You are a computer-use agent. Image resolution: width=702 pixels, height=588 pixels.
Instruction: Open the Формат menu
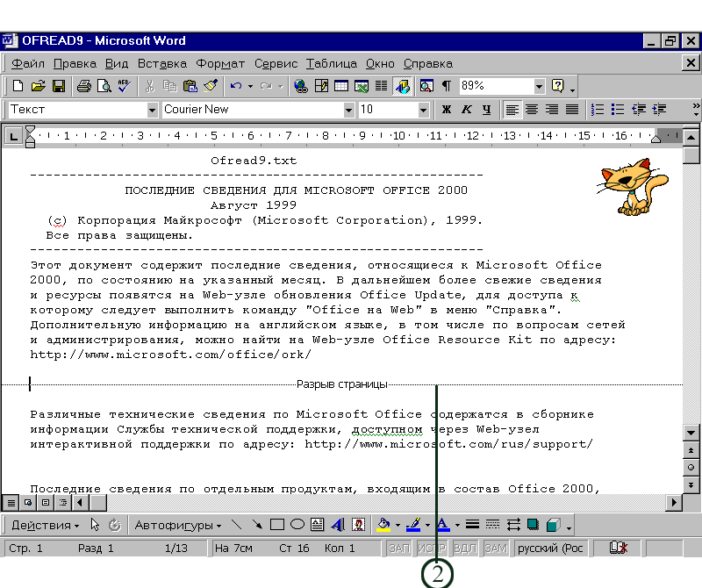tap(220, 63)
